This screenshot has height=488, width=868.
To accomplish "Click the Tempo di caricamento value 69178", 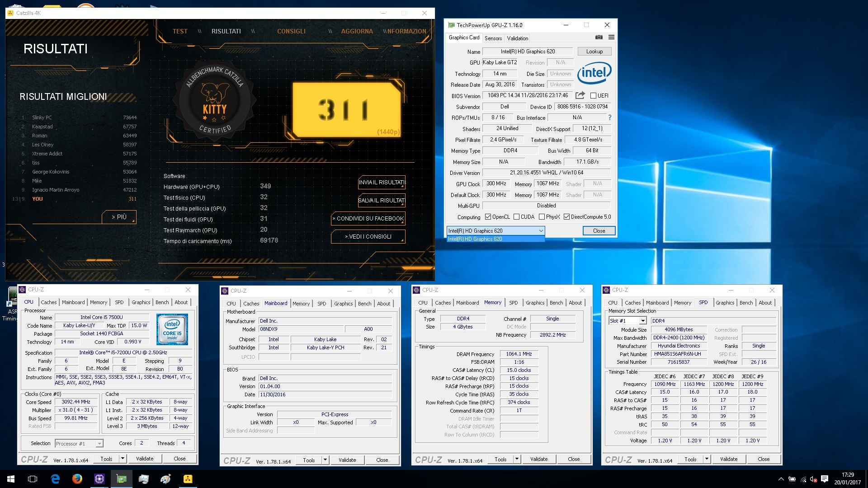I will (x=269, y=240).
